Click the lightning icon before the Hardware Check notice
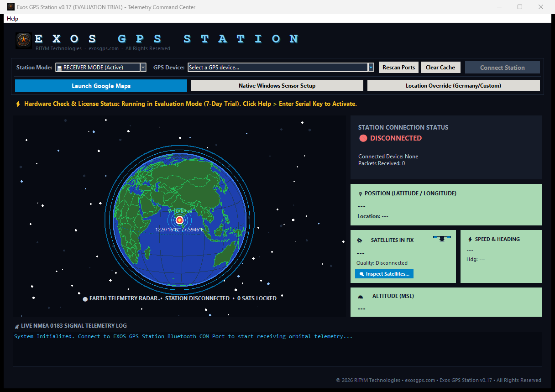 coord(18,104)
